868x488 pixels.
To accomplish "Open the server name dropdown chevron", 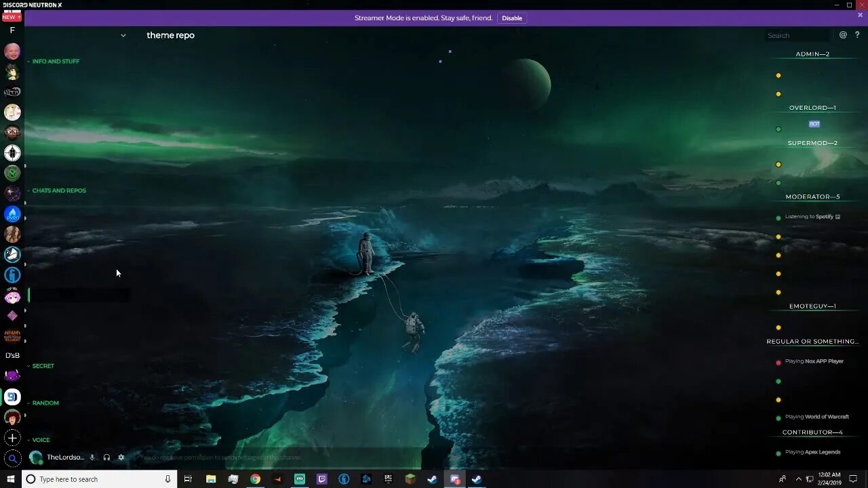I will 123,35.
